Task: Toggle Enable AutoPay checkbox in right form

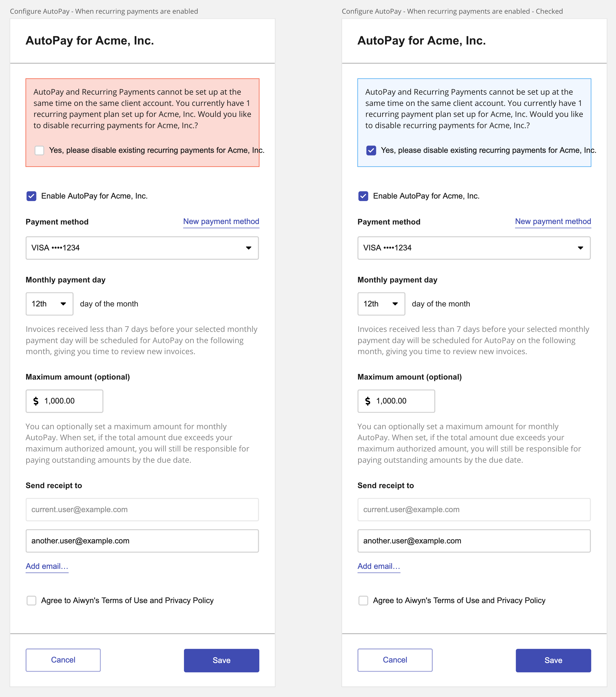Action: (363, 196)
